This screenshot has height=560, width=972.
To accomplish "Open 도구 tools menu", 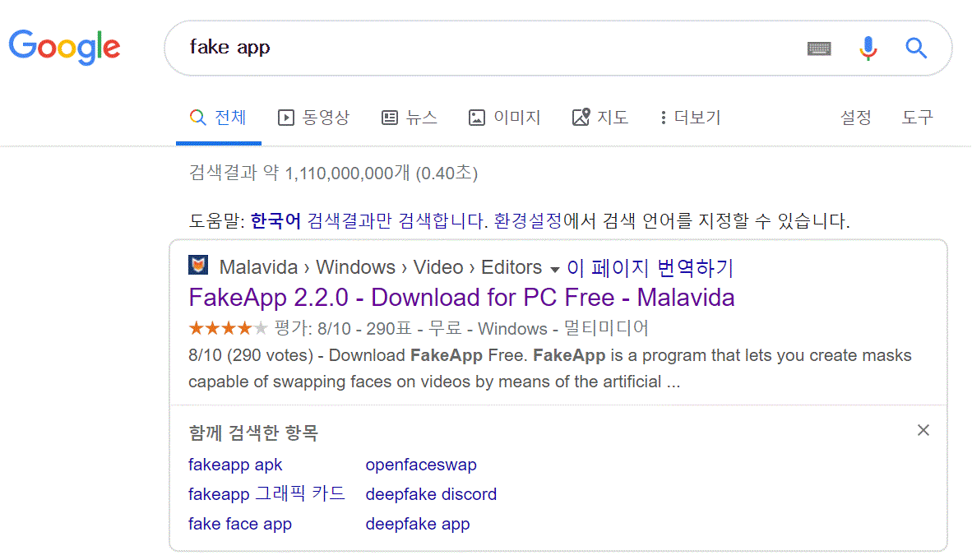I will tap(918, 118).
